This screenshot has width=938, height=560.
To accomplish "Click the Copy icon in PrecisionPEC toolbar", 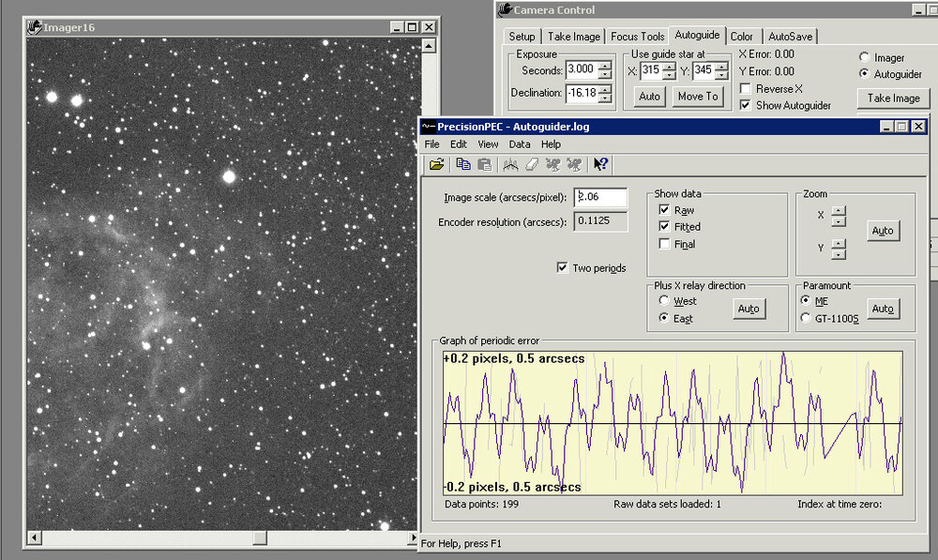I will point(463,165).
